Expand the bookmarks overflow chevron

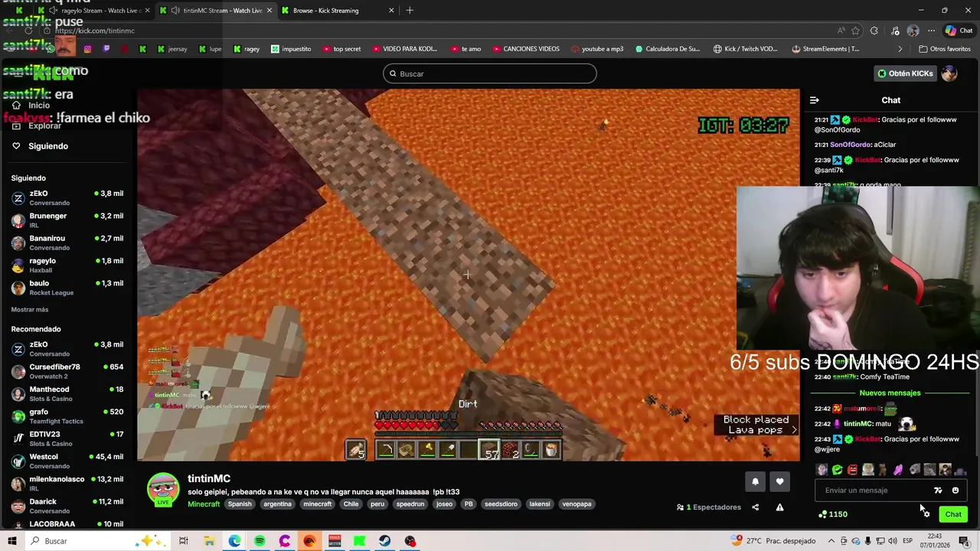(900, 49)
